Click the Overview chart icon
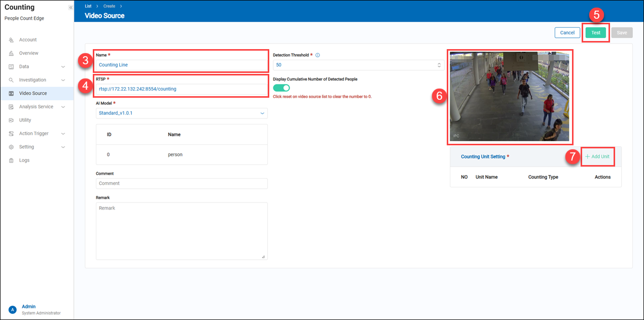 click(11, 53)
